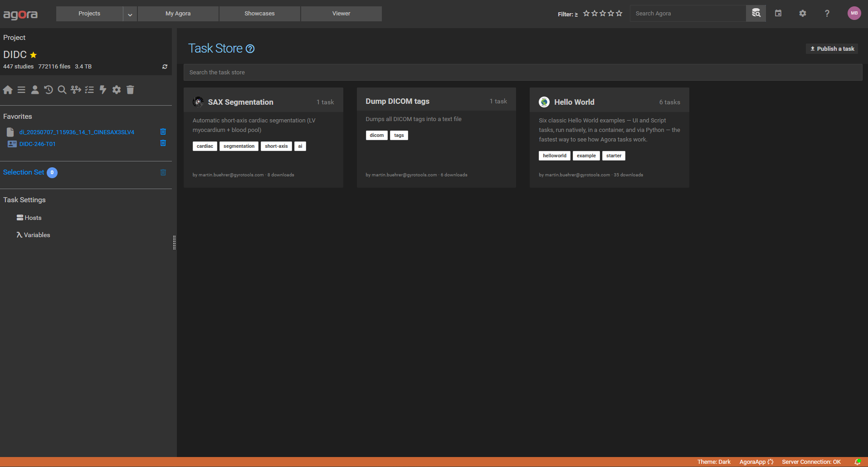Image resolution: width=868 pixels, height=467 pixels.
Task: Remove di_20250707 CINESAX3SLV4 from favorites
Action: click(x=163, y=131)
